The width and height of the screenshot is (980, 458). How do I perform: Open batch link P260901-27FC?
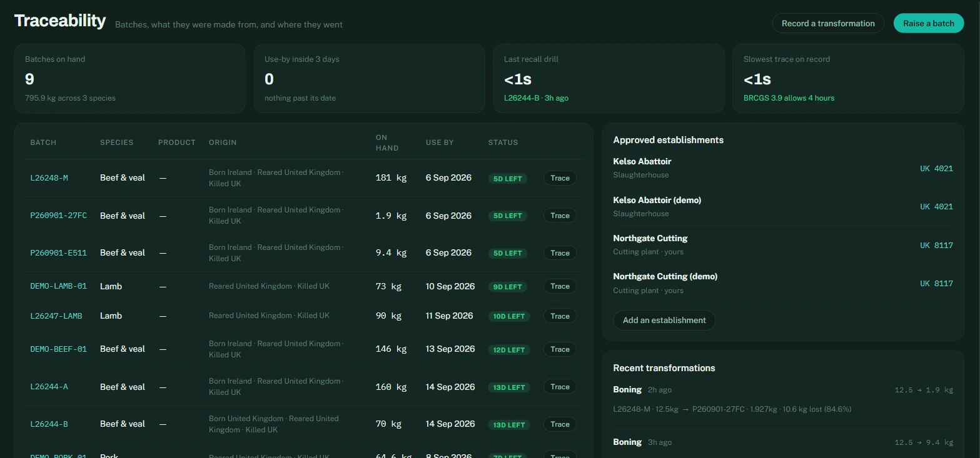point(59,216)
